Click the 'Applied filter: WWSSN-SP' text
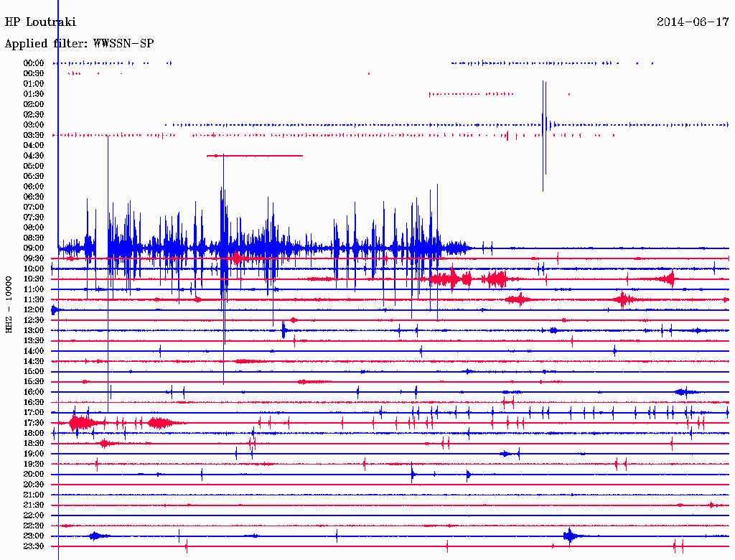Image resolution: width=735 pixels, height=560 pixels. (x=79, y=44)
